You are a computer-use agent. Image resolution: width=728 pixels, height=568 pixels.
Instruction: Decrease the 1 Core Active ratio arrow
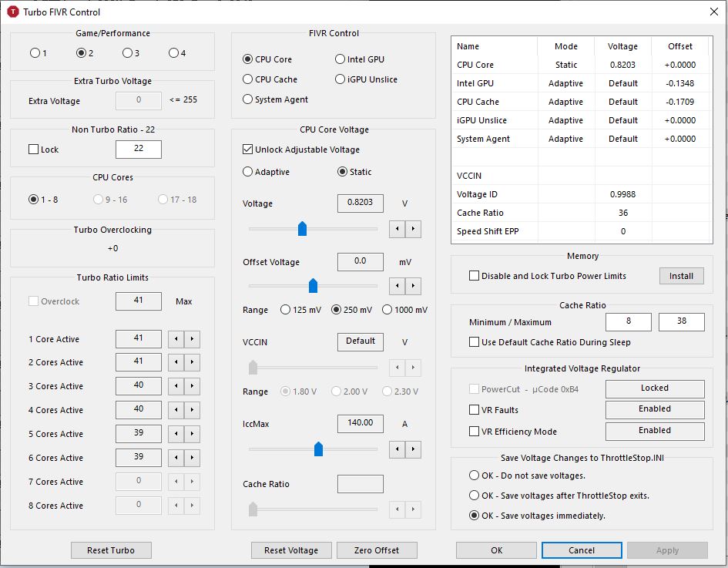point(176,339)
